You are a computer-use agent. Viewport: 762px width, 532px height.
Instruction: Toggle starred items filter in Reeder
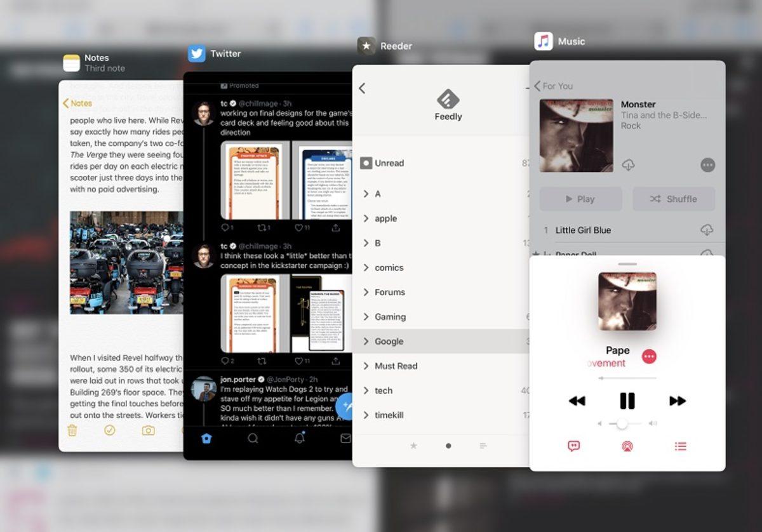point(413,446)
